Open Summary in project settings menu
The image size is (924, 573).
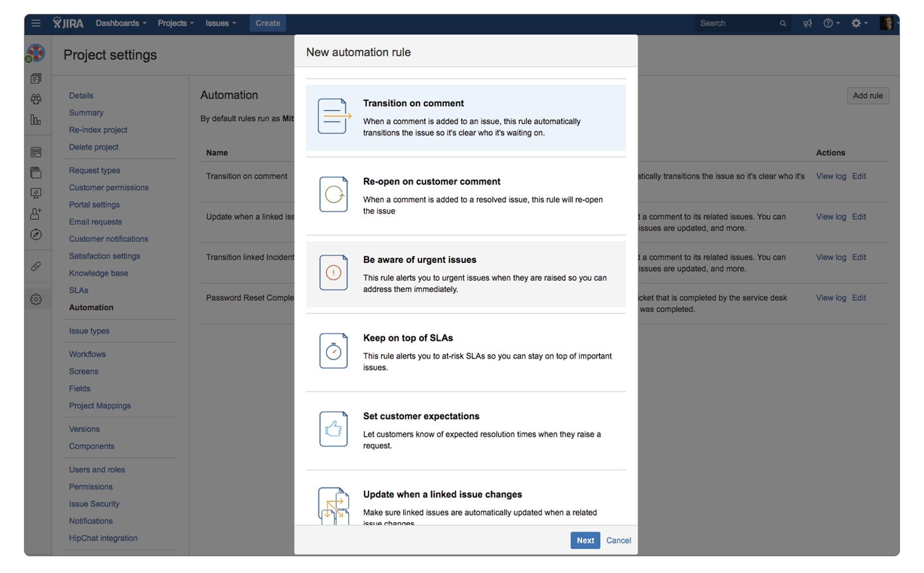coord(87,113)
